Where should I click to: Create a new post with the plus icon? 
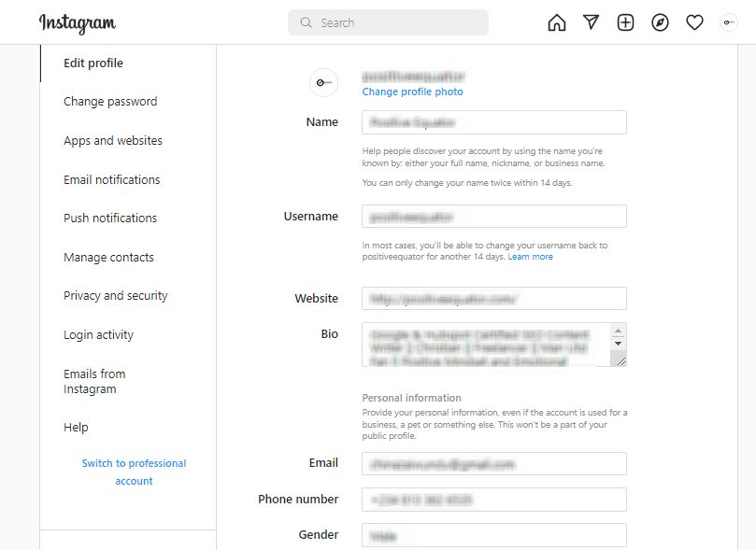tap(625, 21)
